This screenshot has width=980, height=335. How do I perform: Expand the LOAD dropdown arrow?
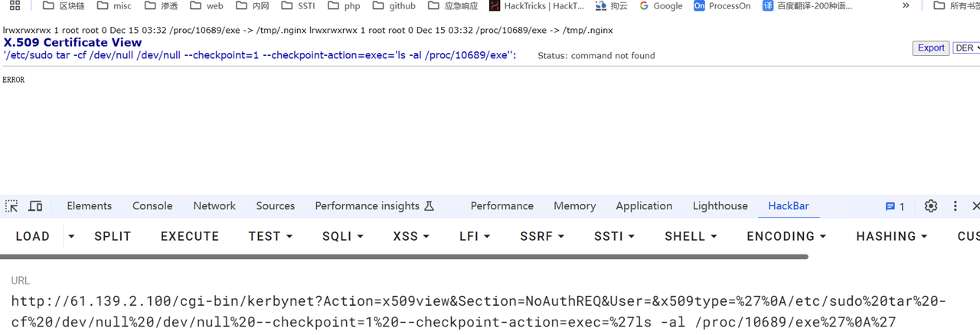pos(71,237)
